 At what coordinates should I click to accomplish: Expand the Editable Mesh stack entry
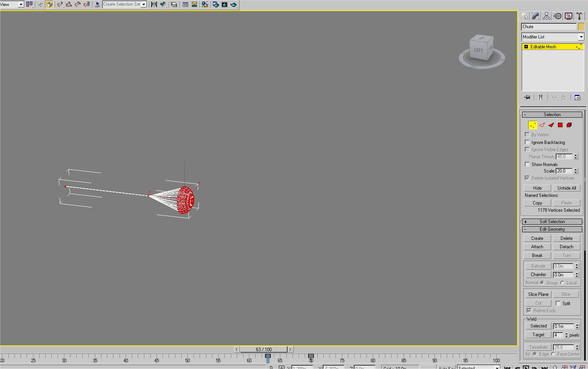click(x=526, y=47)
